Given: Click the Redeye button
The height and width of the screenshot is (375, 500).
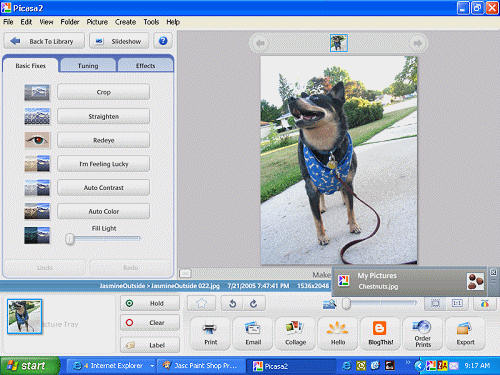Looking at the screenshot, I should click(104, 140).
